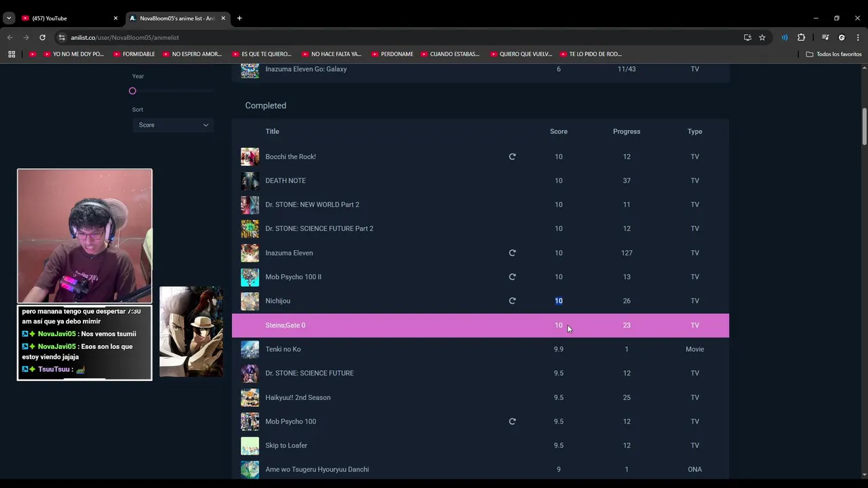Screen dimensions: 868x488
Task: Open bookmark TE LO PIDO DE ROD...
Action: [x=591, y=54]
